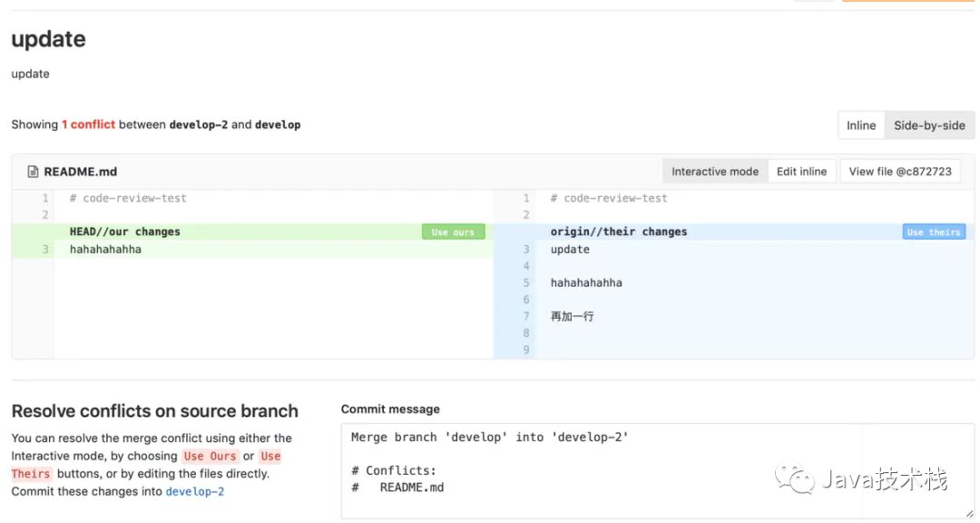The width and height of the screenshot is (980, 523).
Task: Click the commit message box resize handle
Action: (969, 513)
